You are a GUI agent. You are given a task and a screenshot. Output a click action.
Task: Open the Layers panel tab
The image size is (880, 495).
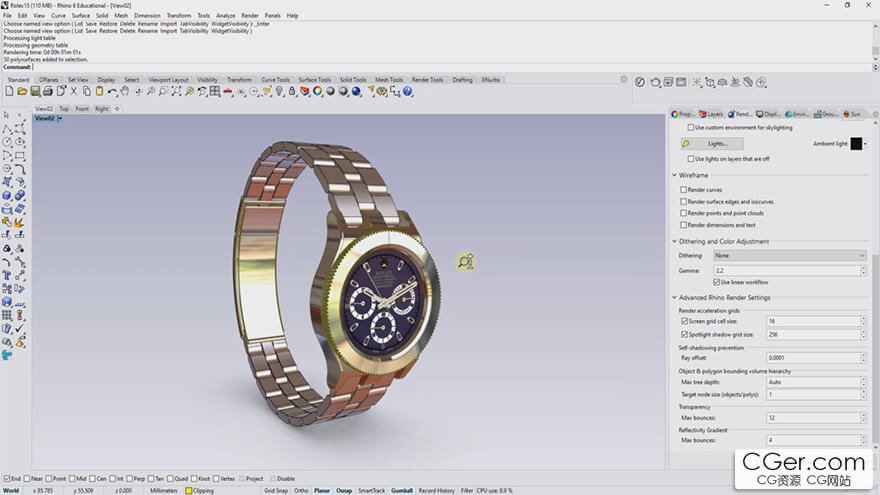[711, 114]
